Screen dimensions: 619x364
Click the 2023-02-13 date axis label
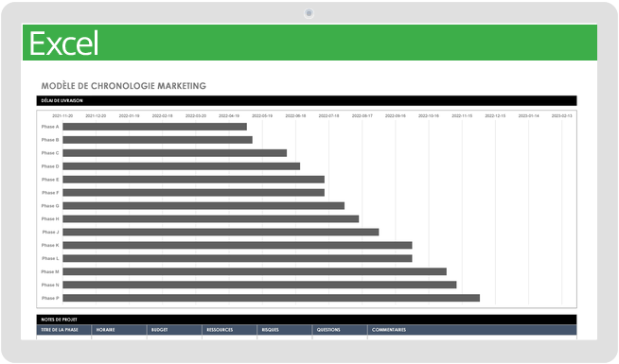562,116
